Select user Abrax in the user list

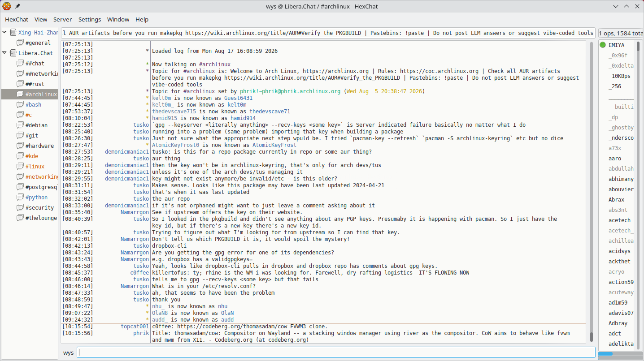617,199
